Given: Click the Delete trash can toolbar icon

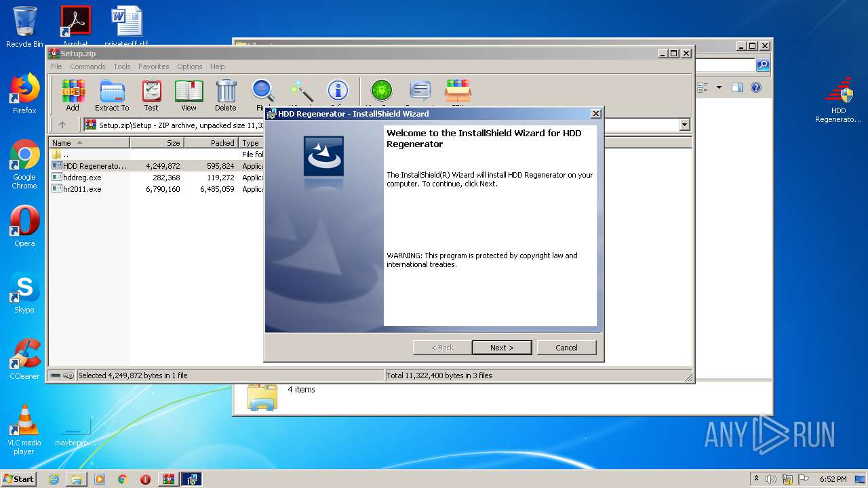Looking at the screenshot, I should coord(226,95).
